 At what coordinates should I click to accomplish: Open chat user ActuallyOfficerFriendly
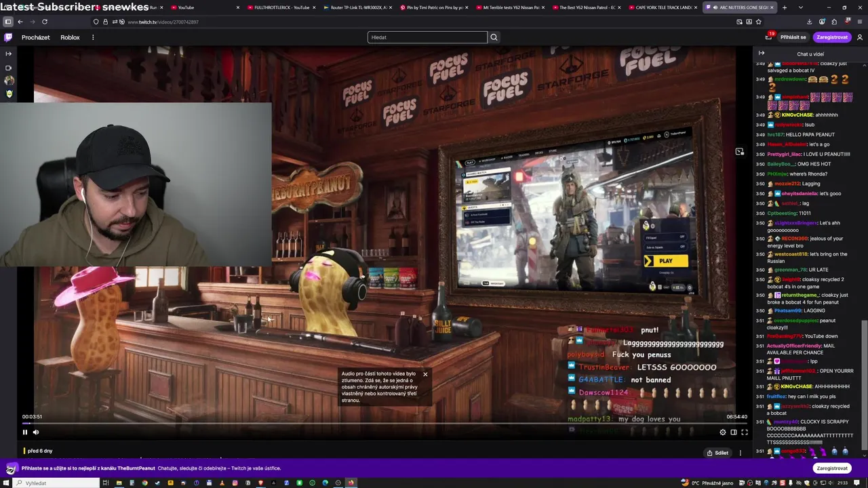pos(794,346)
